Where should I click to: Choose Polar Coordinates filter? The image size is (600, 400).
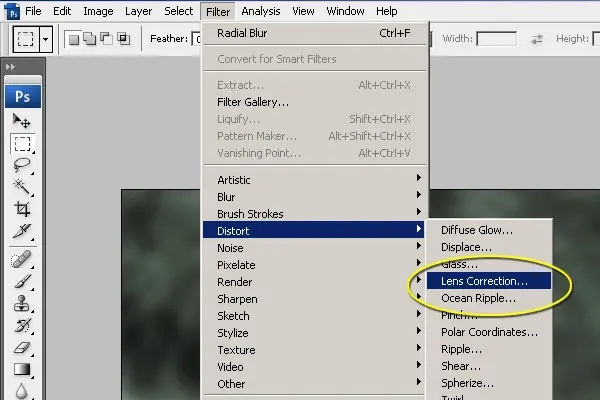pos(489,332)
